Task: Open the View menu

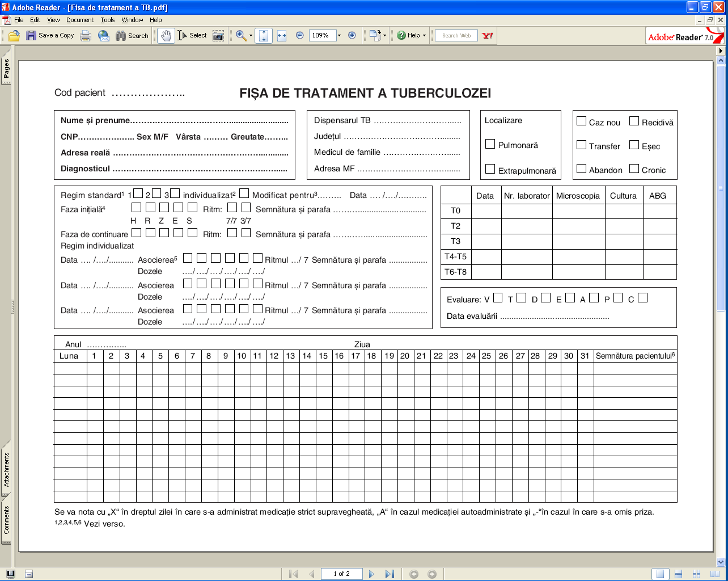Action: click(x=53, y=20)
